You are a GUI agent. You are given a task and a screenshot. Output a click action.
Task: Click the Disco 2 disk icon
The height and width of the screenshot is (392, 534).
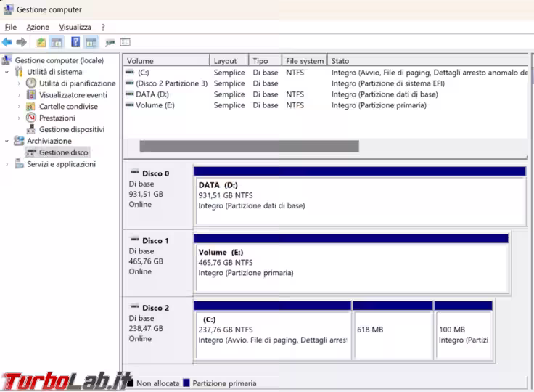coord(134,306)
